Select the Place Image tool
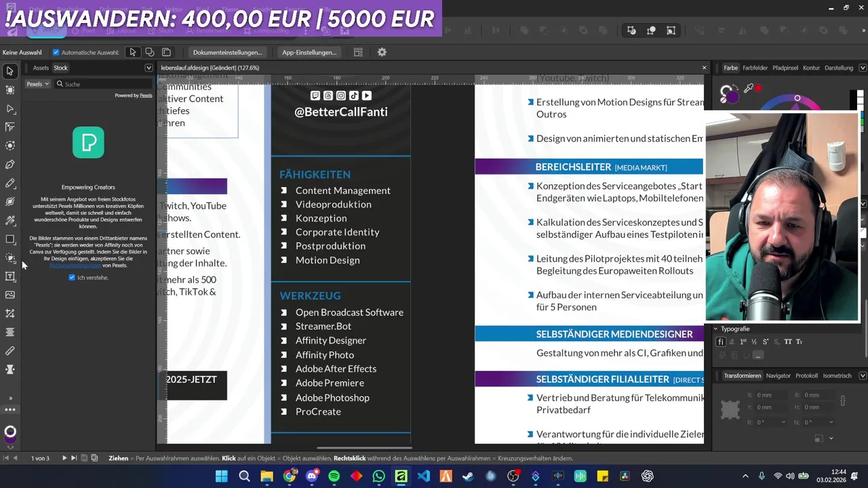 click(10, 295)
